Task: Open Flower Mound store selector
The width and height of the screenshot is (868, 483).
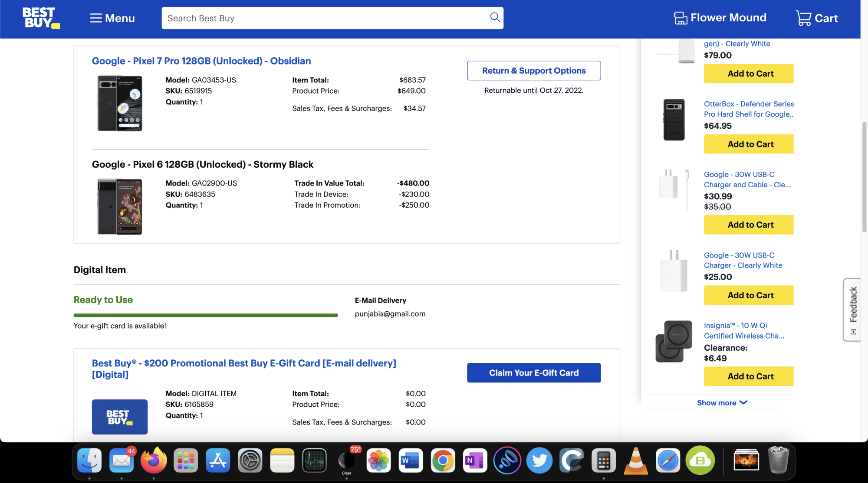Action: [720, 18]
